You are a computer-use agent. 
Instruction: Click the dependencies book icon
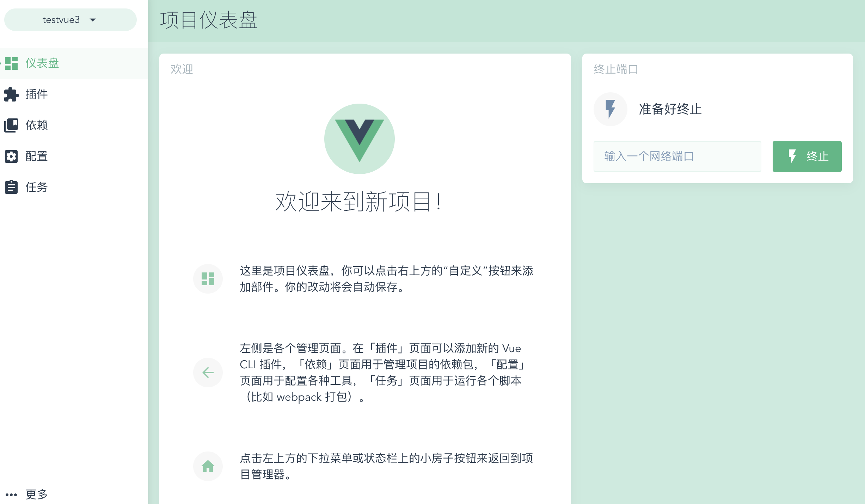[11, 125]
